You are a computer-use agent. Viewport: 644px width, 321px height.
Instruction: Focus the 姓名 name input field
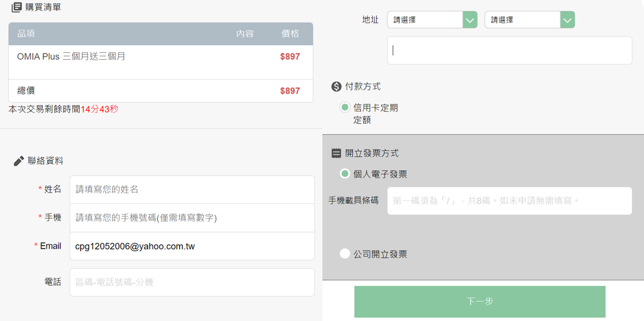192,189
